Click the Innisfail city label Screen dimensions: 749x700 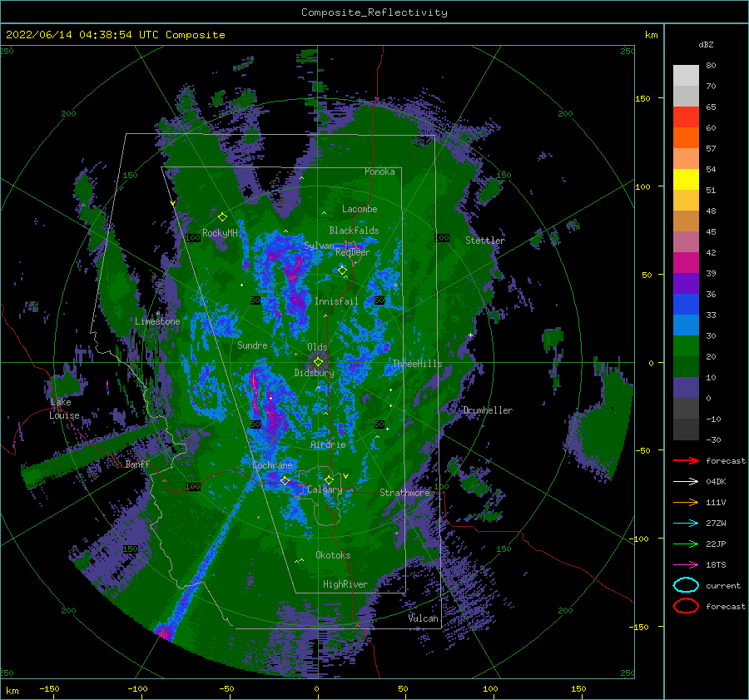pyautogui.click(x=336, y=301)
